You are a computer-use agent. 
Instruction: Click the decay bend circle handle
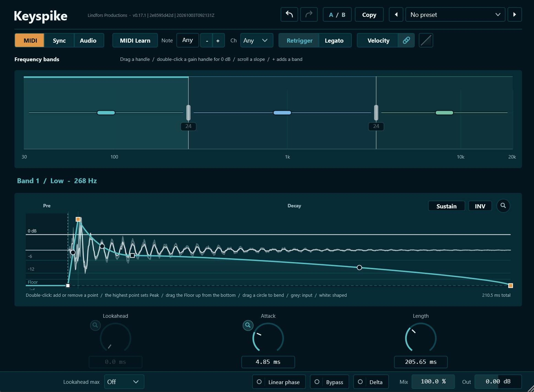(359, 268)
